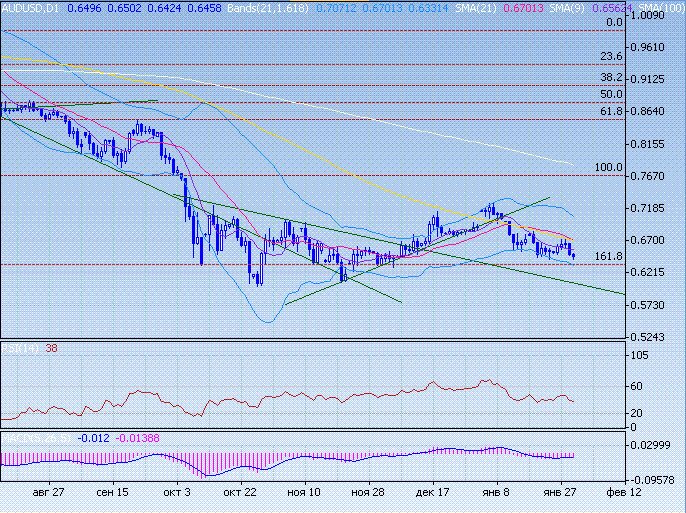Click the 0.7670 price on the scale
The width and height of the screenshot is (686, 513).
[x=651, y=176]
